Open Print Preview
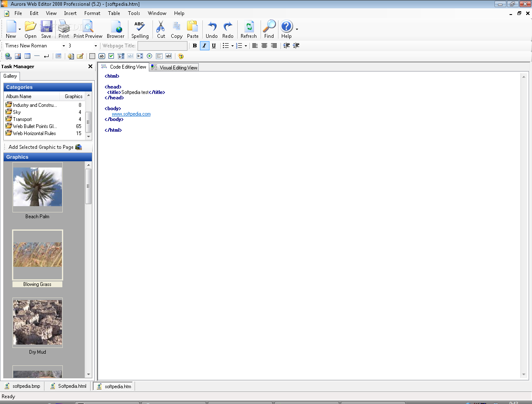Image resolution: width=532 pixels, height=404 pixels. click(88, 30)
